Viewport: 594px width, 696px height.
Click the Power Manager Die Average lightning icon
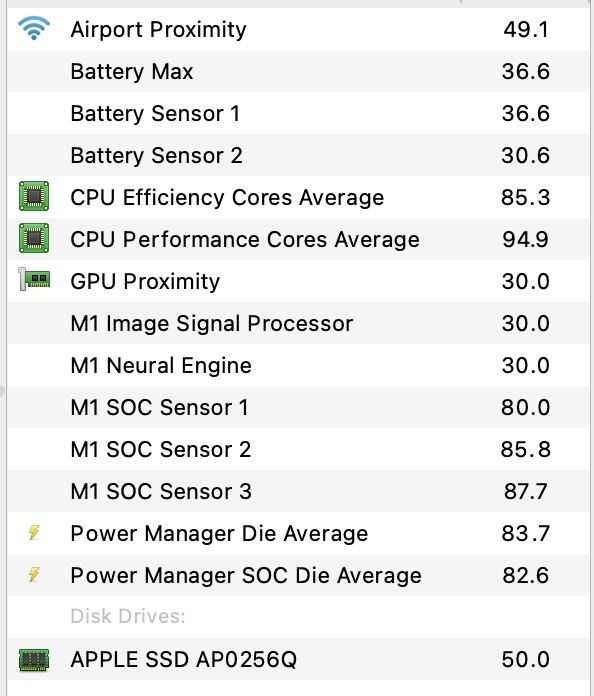[x=34, y=532]
